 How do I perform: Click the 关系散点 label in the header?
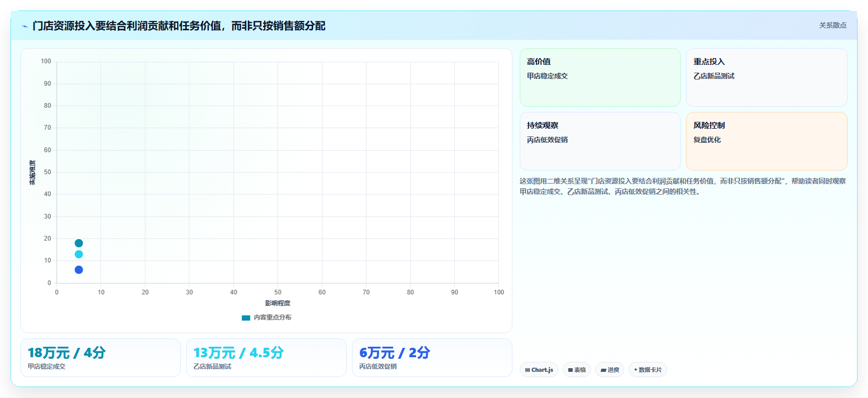point(832,25)
